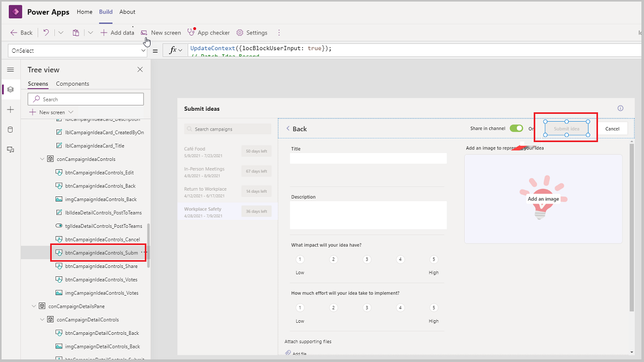Select imgCampaignIdeaControls_Votes in tree
Viewport: 644px width, 362px height.
[97, 293]
